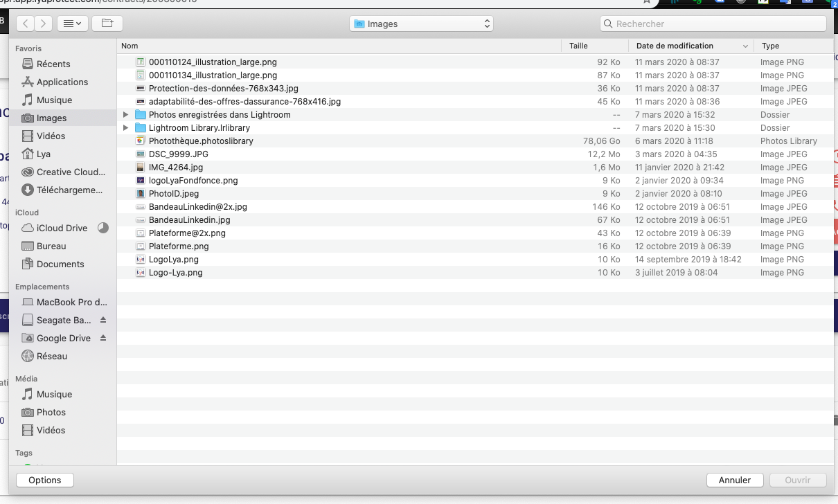Sort files by Taille column
Viewport: 838px width, 504px height.
(x=578, y=46)
